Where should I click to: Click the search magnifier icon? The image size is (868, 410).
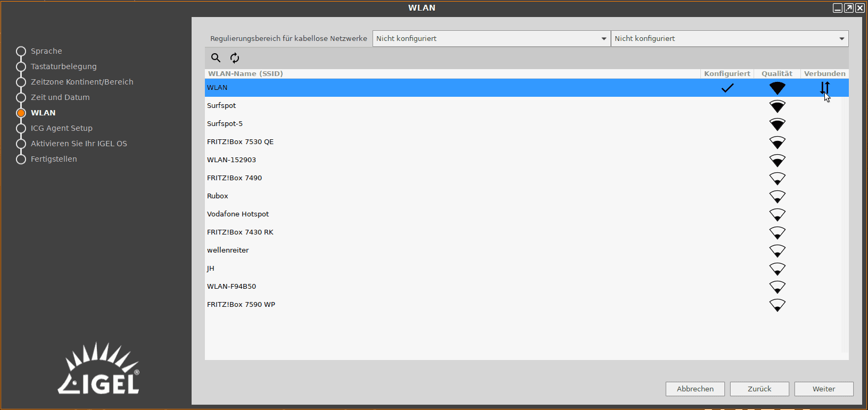216,58
